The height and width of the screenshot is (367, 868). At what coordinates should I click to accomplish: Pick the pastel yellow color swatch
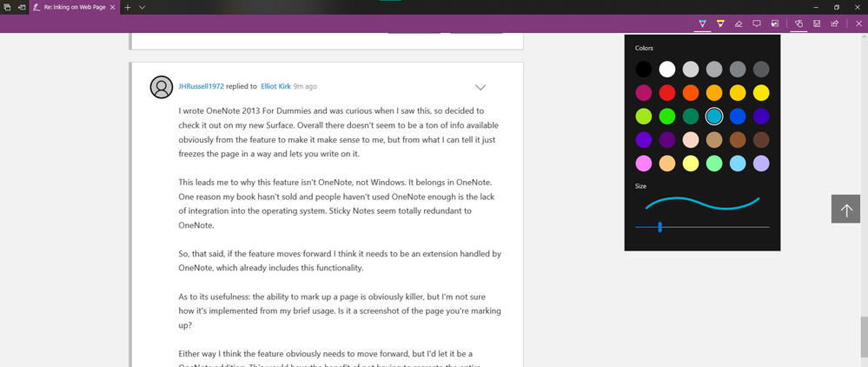[690, 163]
